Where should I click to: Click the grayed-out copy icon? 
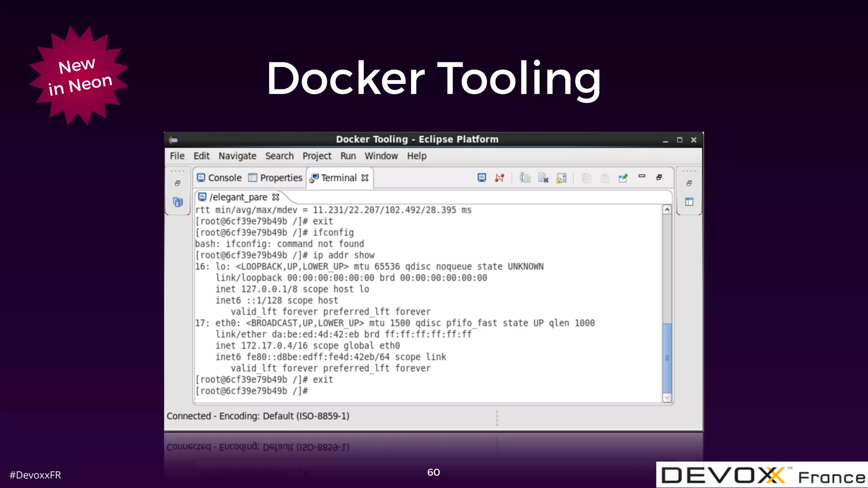click(x=587, y=178)
